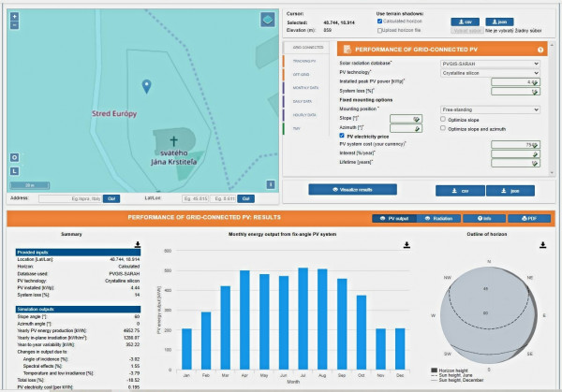Download results json beside Visualize results
Viewport: 562px width, 392px height.
coord(510,191)
